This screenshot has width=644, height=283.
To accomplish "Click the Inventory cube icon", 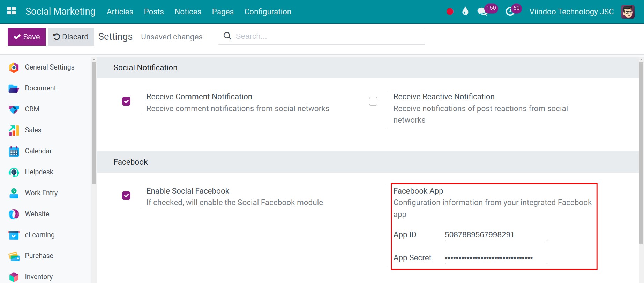I will coord(14,277).
